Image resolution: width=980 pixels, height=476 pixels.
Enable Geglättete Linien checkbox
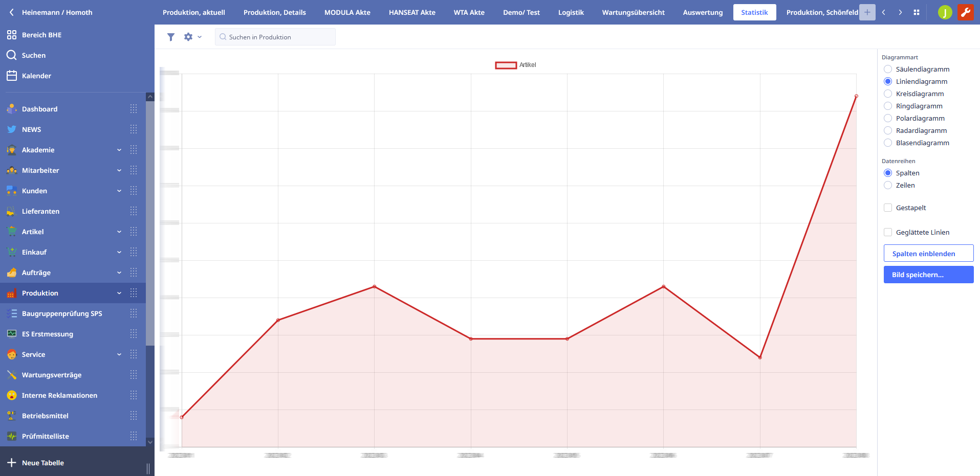(888, 232)
